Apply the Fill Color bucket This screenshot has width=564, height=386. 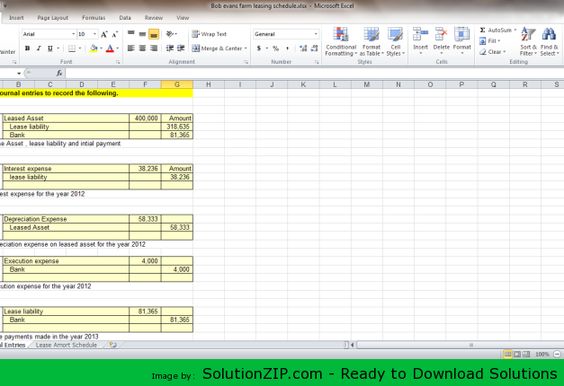(x=94, y=48)
